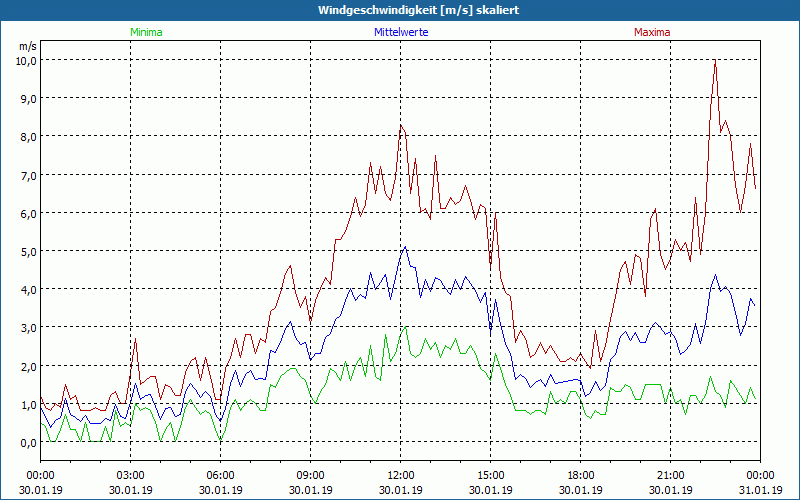Click the 31.01.19 date label
Viewport: 800px width, 500px height.
761,490
